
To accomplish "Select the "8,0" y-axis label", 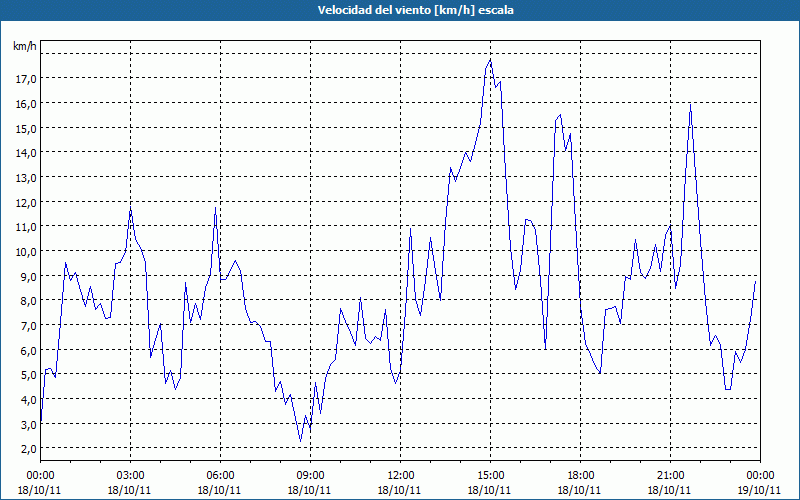I will pyautogui.click(x=29, y=301).
